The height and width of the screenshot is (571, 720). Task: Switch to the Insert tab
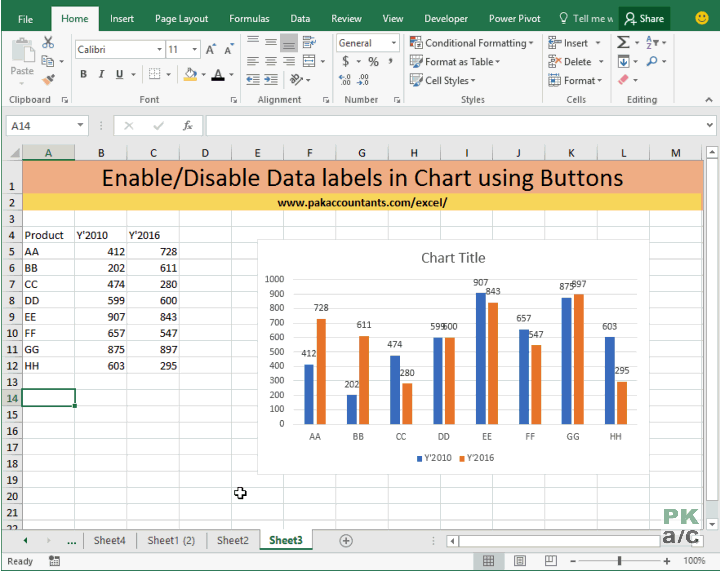[x=122, y=19]
